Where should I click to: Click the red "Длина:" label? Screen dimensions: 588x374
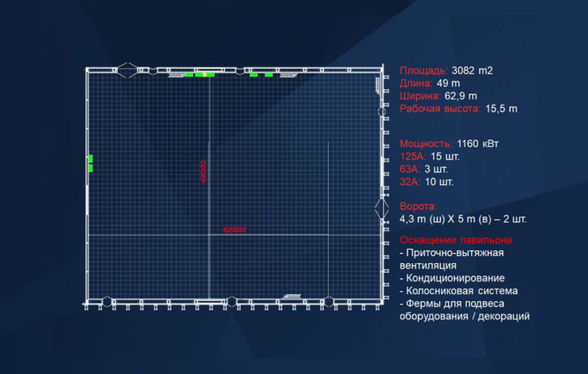point(416,83)
